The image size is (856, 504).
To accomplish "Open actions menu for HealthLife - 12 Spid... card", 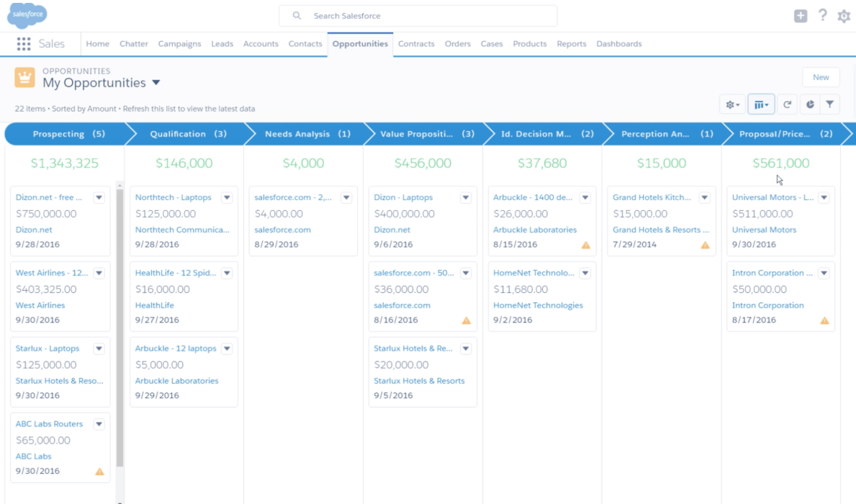I will click(x=227, y=273).
